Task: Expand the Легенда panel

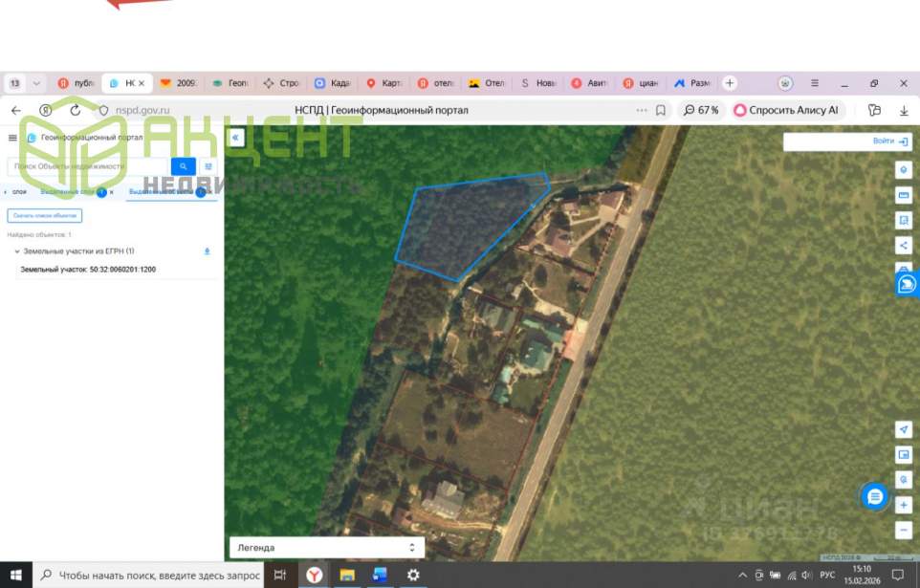Action: point(326,548)
